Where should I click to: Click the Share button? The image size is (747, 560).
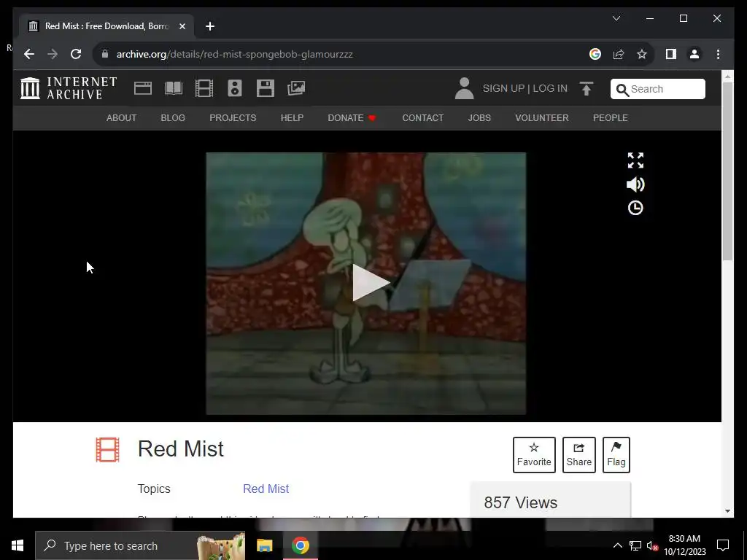(578, 455)
